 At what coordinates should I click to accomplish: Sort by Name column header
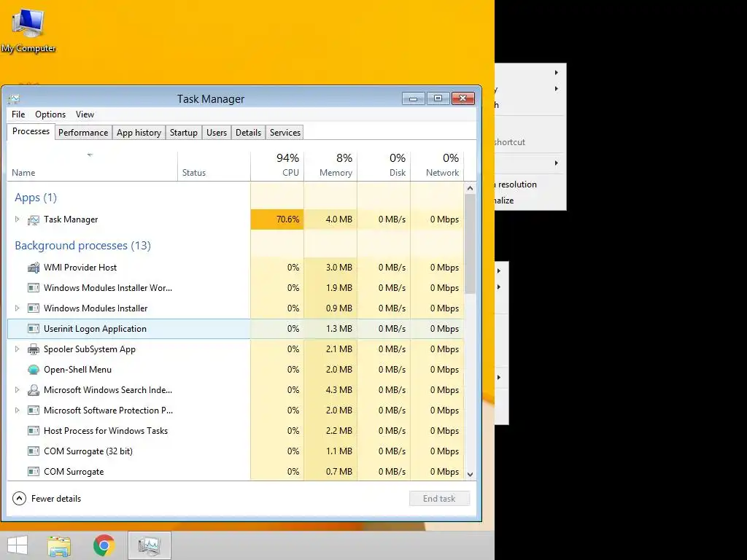click(93, 166)
